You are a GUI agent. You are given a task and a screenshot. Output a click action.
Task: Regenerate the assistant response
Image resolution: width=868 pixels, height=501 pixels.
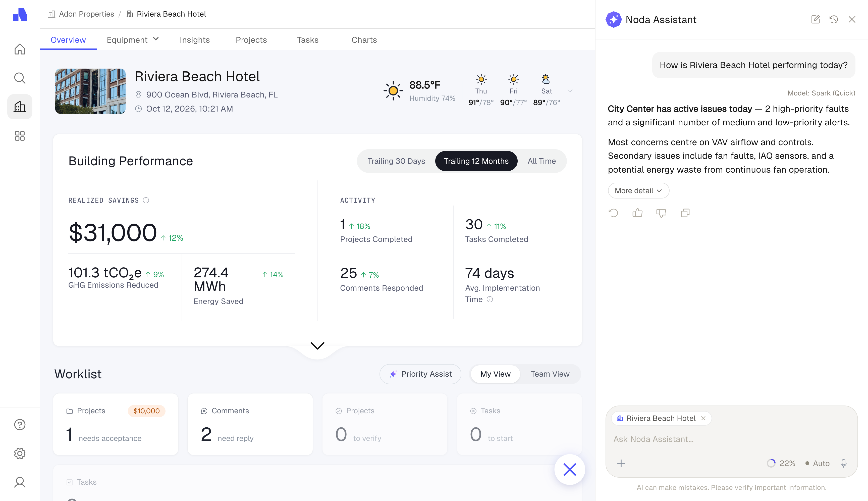pyautogui.click(x=613, y=213)
